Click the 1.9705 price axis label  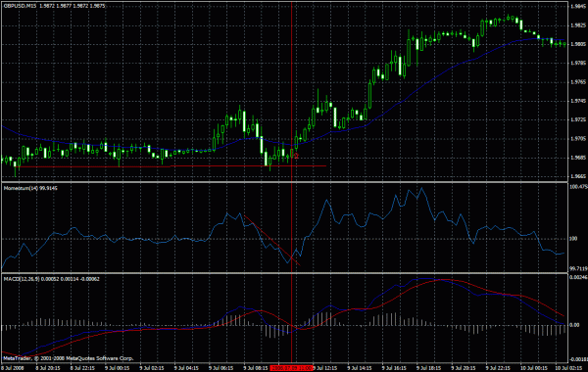click(x=578, y=139)
